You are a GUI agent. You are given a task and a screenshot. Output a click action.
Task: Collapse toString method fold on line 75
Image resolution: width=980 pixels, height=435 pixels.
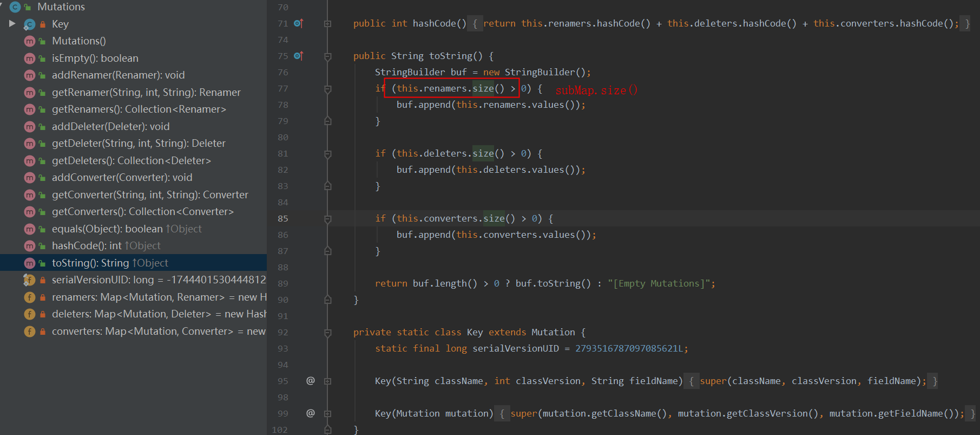tap(327, 56)
